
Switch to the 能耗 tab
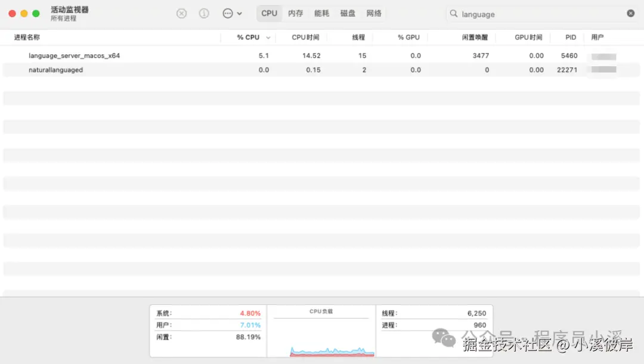(x=321, y=13)
